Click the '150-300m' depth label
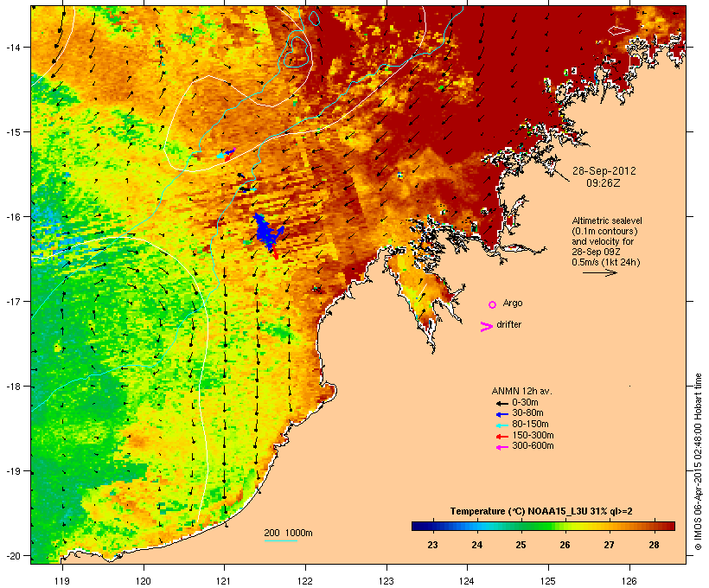 533,436
